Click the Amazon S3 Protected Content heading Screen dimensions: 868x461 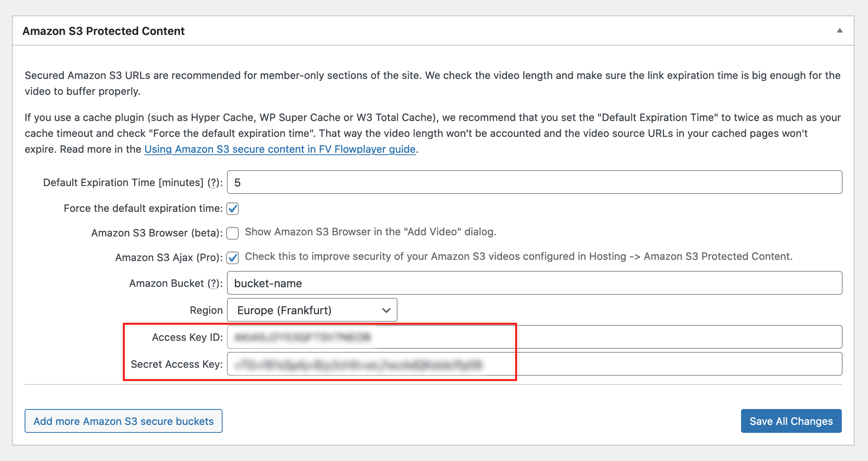(x=104, y=31)
